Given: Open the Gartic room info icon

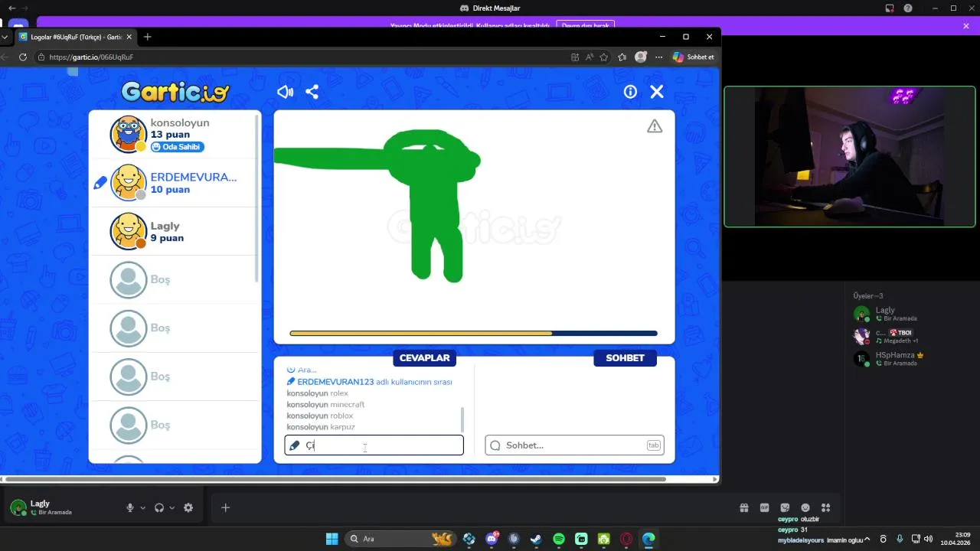Looking at the screenshot, I should (630, 92).
